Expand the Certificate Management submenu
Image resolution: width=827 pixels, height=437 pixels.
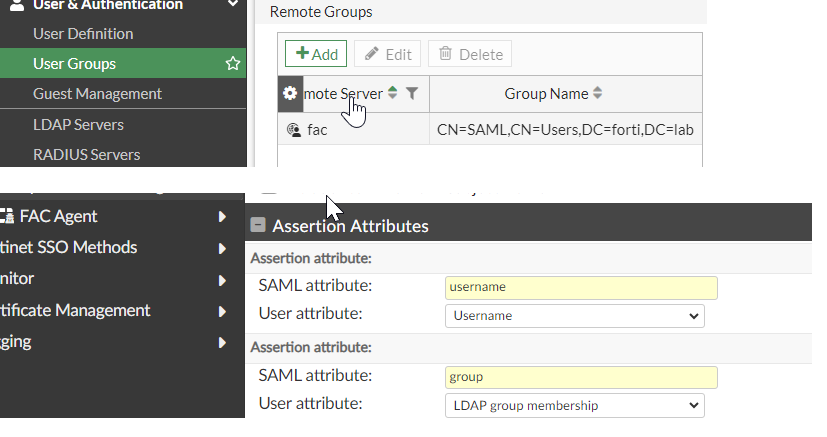(x=222, y=311)
